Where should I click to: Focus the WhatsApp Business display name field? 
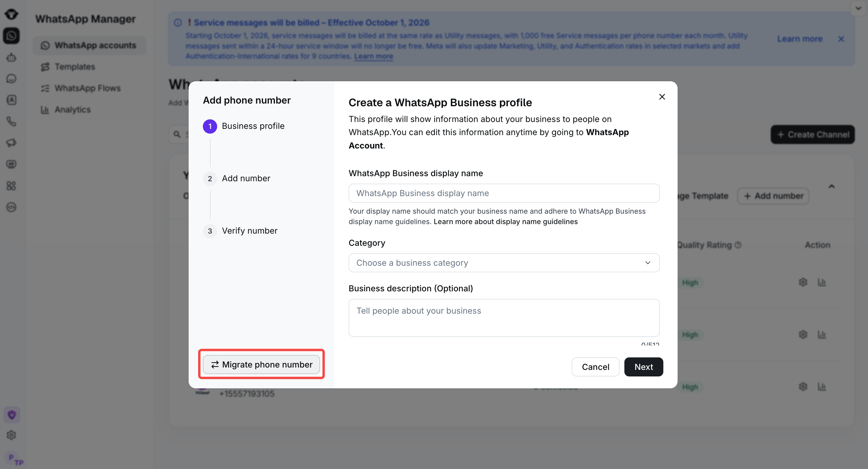(504, 193)
